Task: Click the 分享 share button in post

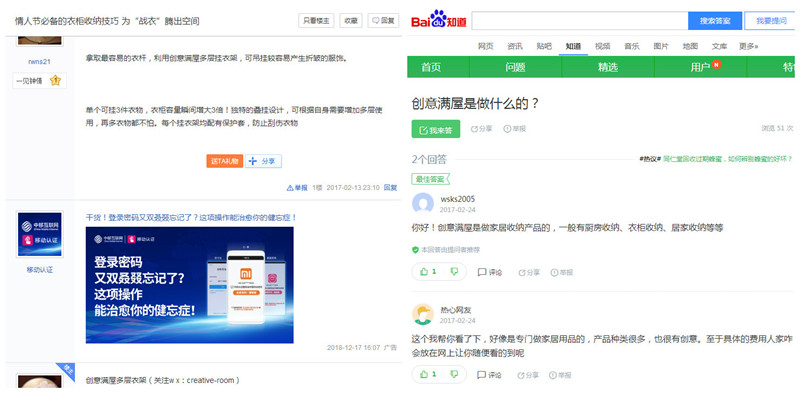Action: [x=263, y=161]
